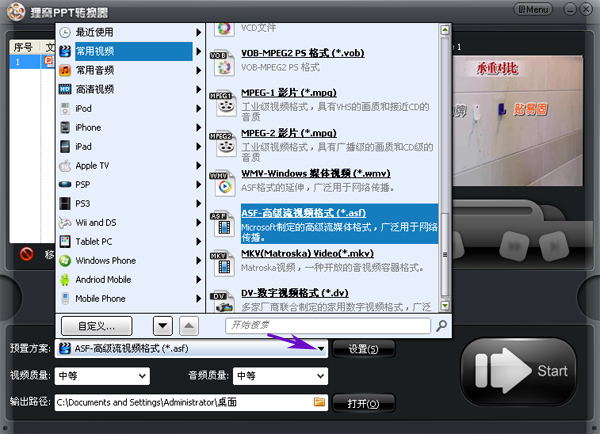Click the format list scrollbar thumb
The width and height of the screenshot is (600, 434).
pyautogui.click(x=445, y=255)
